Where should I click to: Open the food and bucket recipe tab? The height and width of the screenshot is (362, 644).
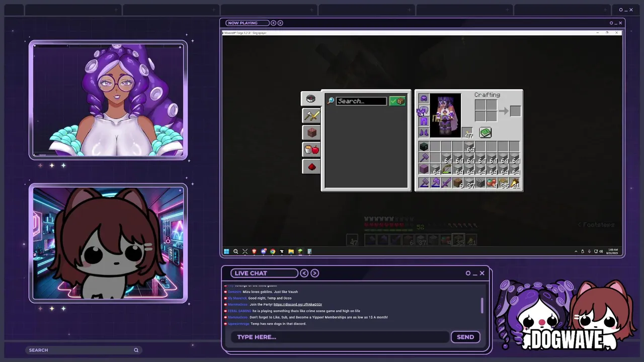(x=311, y=150)
